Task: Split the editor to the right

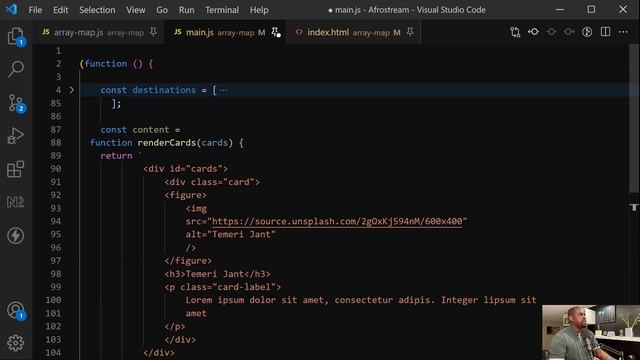Action: coord(605,32)
